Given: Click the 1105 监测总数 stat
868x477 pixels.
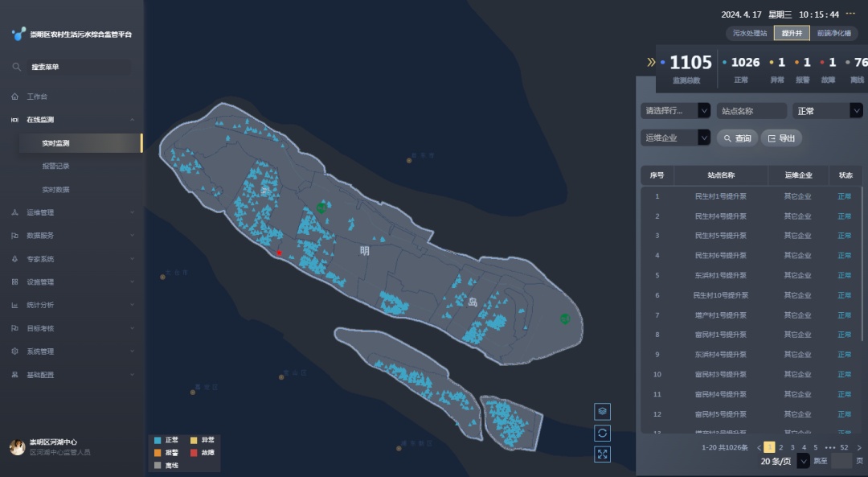Looking at the screenshot, I should pyautogui.click(x=686, y=68).
